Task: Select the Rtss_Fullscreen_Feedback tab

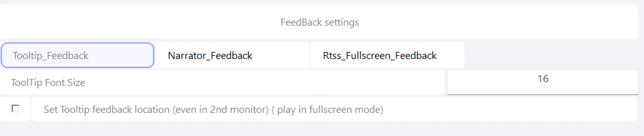Action: point(387,55)
